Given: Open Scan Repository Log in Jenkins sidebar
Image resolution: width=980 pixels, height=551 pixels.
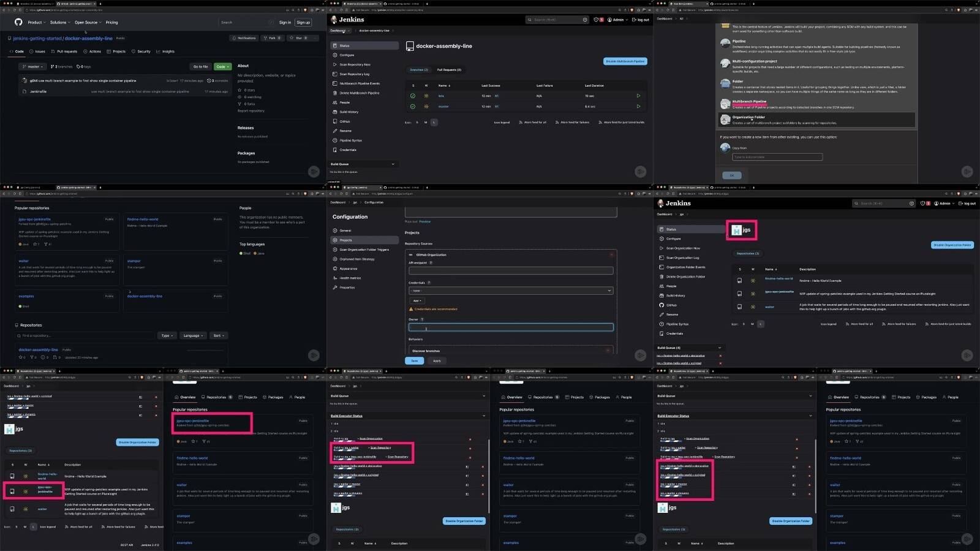Looking at the screenshot, I should point(354,74).
